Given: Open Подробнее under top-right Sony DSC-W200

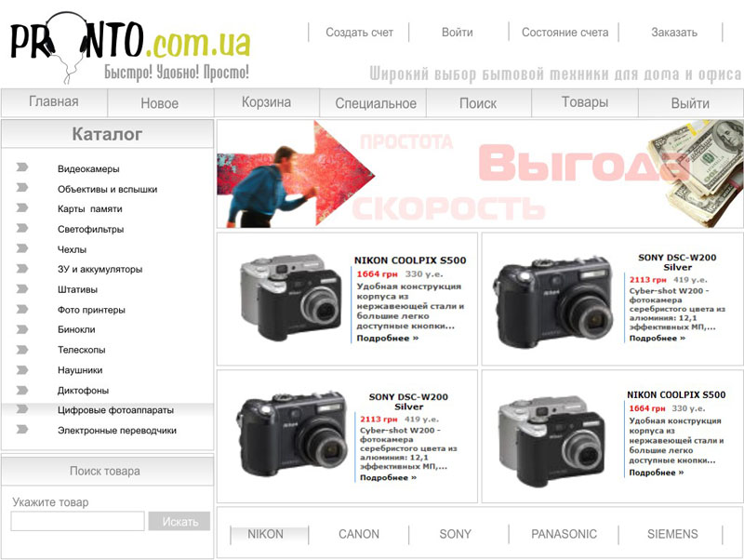Looking at the screenshot, I should click(658, 339).
